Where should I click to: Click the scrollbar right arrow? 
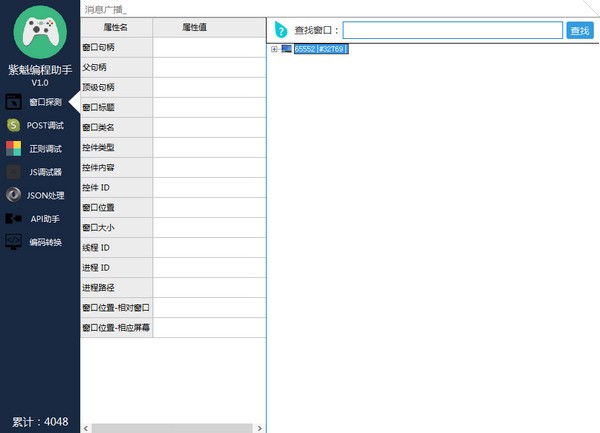pyautogui.click(x=260, y=428)
